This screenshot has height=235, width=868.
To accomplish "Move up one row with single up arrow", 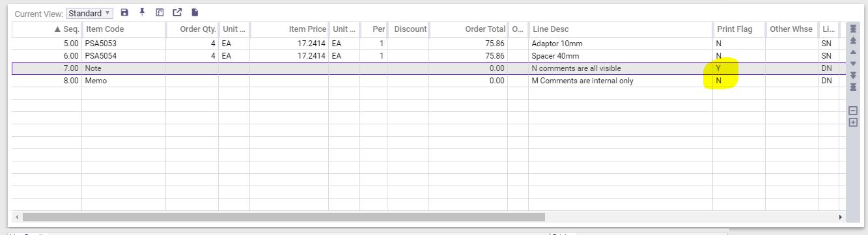I will (854, 52).
